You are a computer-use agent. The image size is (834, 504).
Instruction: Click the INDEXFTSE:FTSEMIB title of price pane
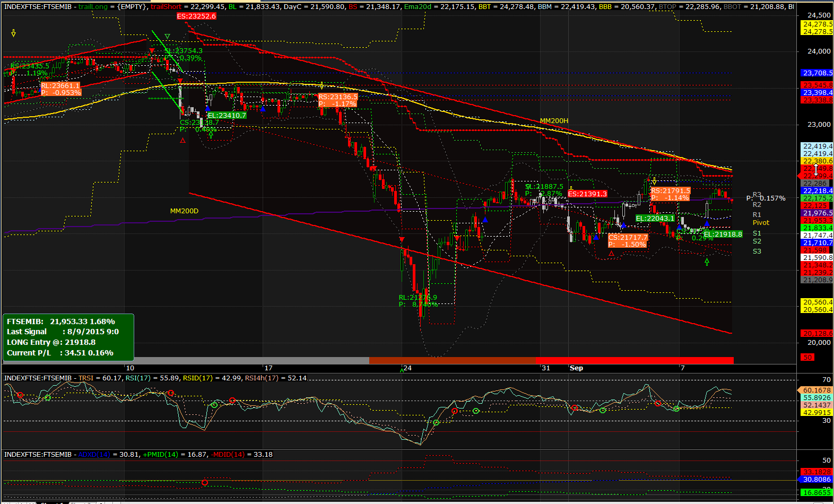coord(38,7)
